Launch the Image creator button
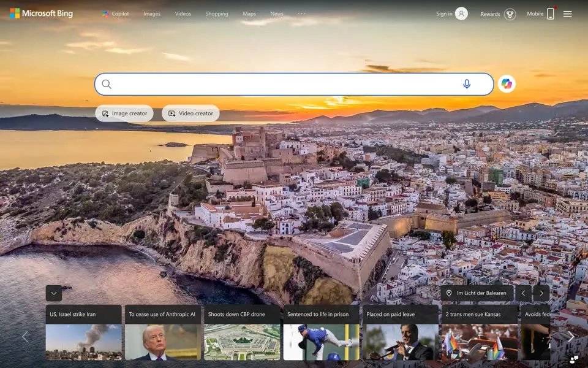This screenshot has width=588, height=368. point(124,113)
